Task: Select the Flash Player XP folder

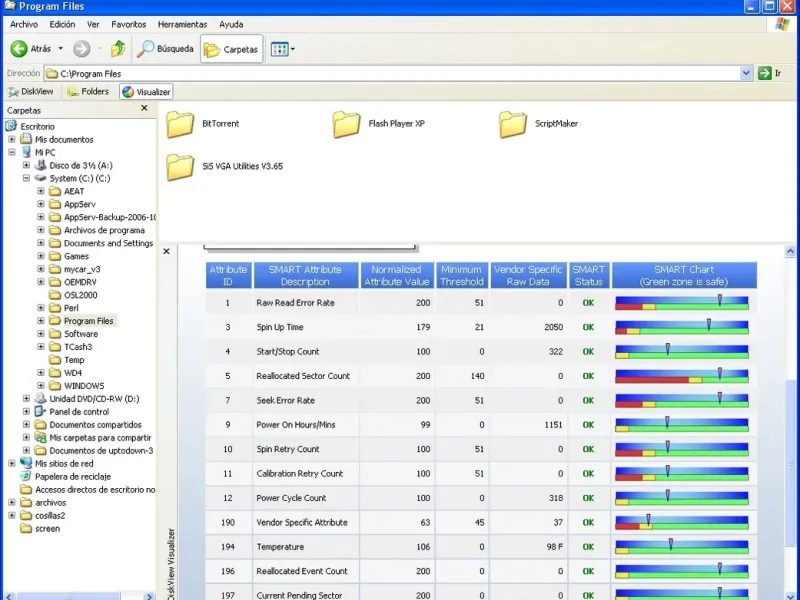Action: [x=347, y=124]
